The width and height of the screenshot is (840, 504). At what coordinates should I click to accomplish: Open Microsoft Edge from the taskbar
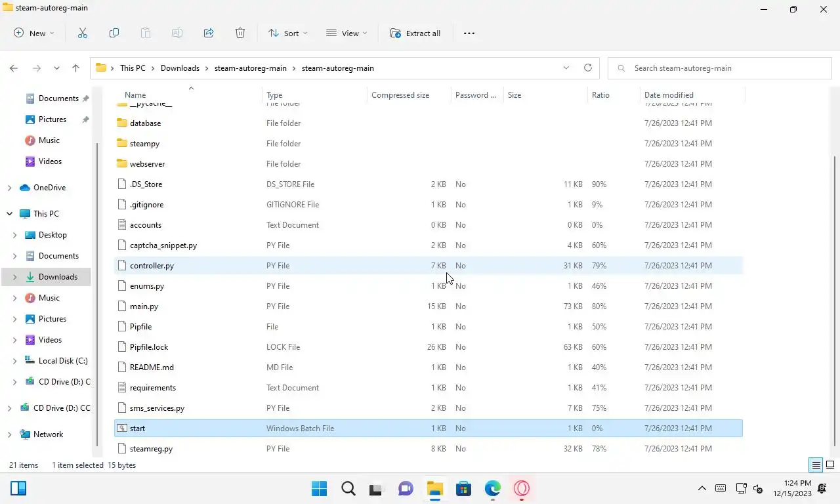click(x=492, y=488)
